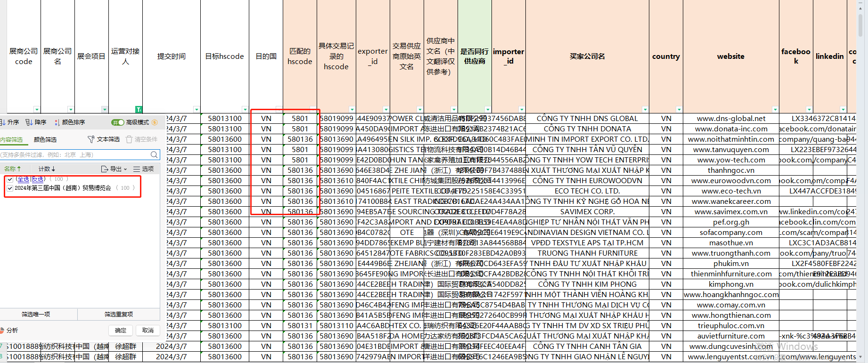868x363 pixels.
Task: Confirm filter with 确定 button
Action: click(x=121, y=331)
